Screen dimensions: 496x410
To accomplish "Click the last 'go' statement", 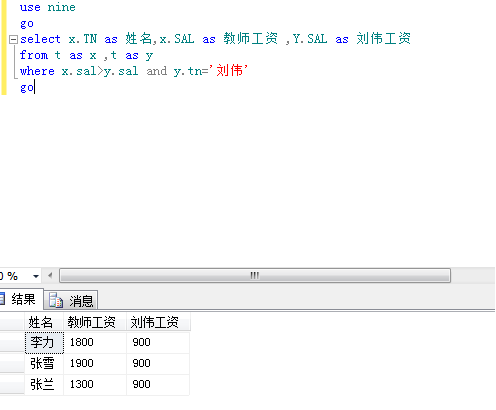I will point(27,87).
